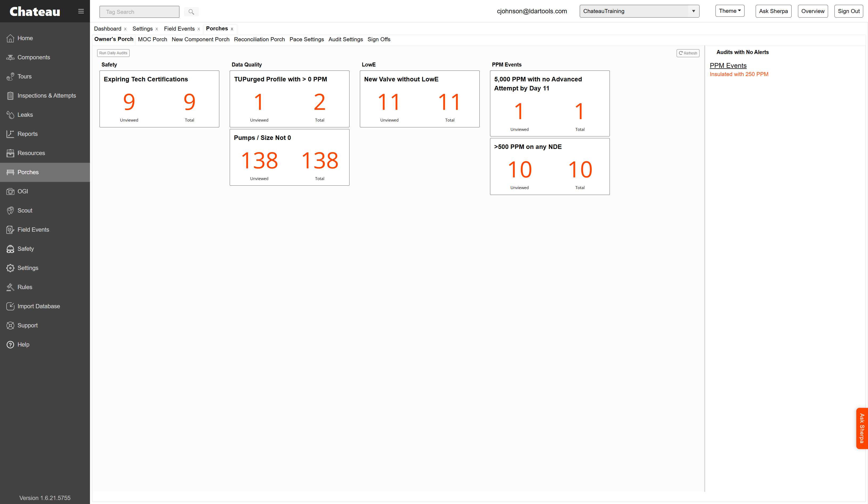
Task: Open the Pace Settings tab
Action: pyautogui.click(x=307, y=39)
